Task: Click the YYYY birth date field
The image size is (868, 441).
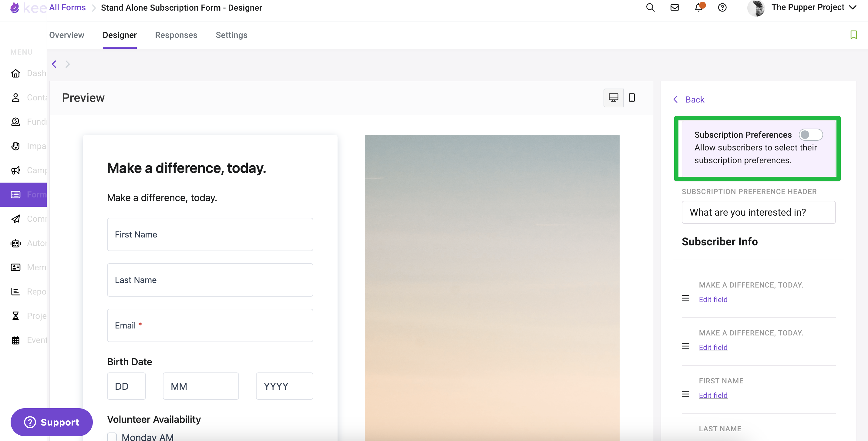Action: (284, 386)
